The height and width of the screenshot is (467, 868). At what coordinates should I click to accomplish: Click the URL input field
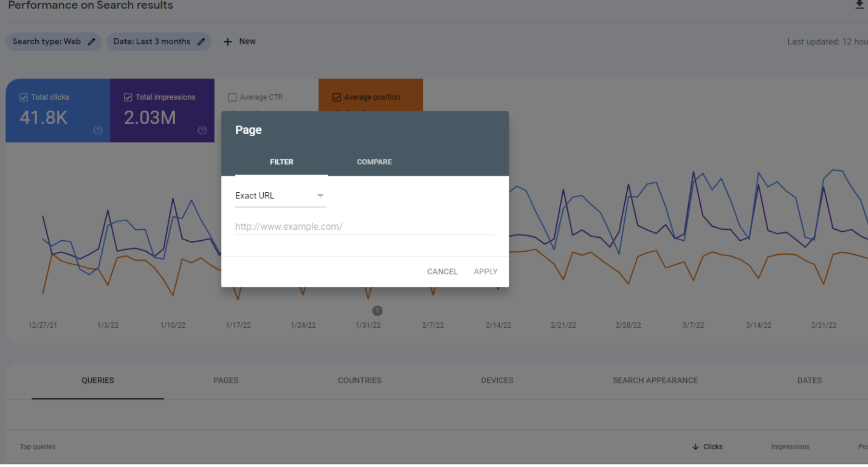pyautogui.click(x=365, y=227)
